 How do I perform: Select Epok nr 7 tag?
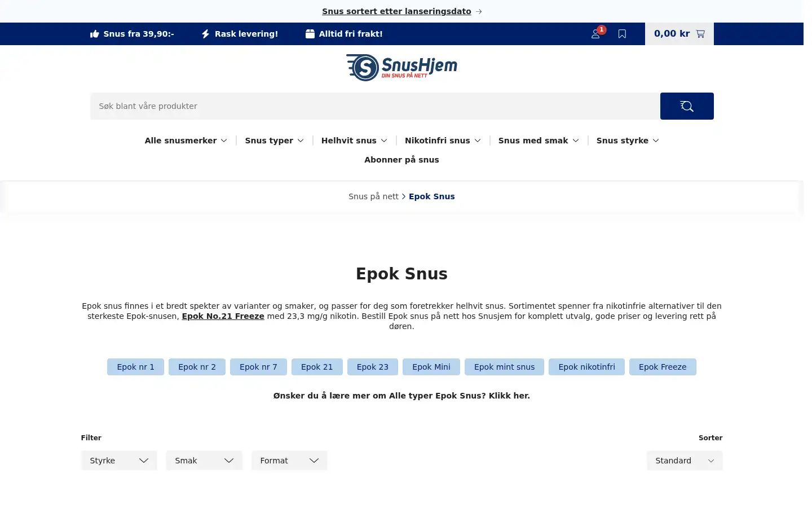pos(258,367)
